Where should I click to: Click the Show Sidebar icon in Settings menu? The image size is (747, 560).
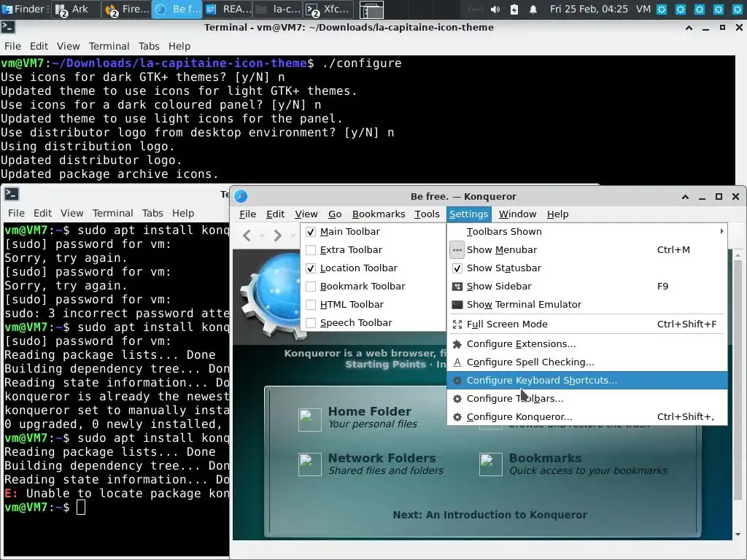(x=457, y=286)
